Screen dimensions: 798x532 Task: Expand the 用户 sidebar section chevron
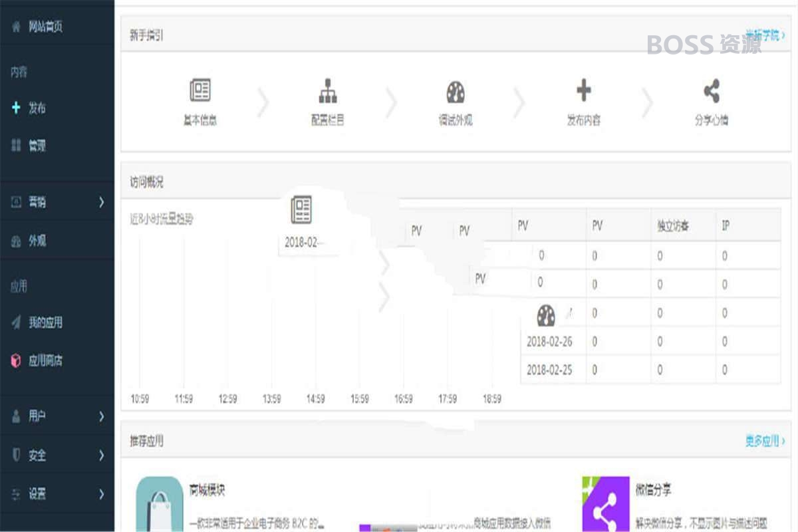tap(102, 417)
